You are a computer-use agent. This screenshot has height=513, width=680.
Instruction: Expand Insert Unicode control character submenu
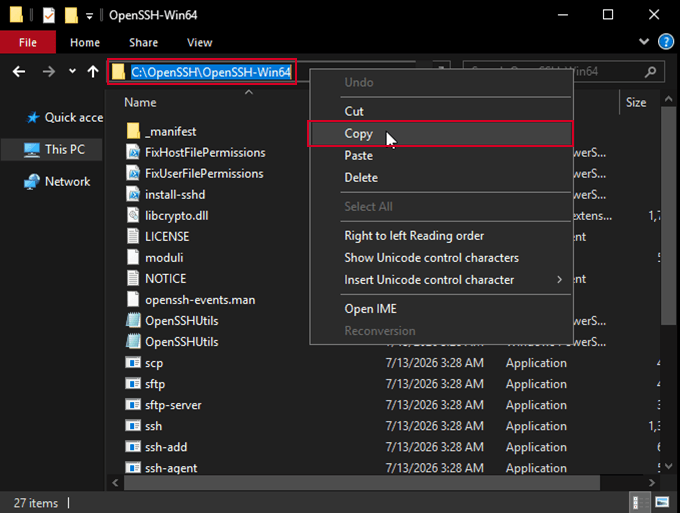click(x=441, y=280)
